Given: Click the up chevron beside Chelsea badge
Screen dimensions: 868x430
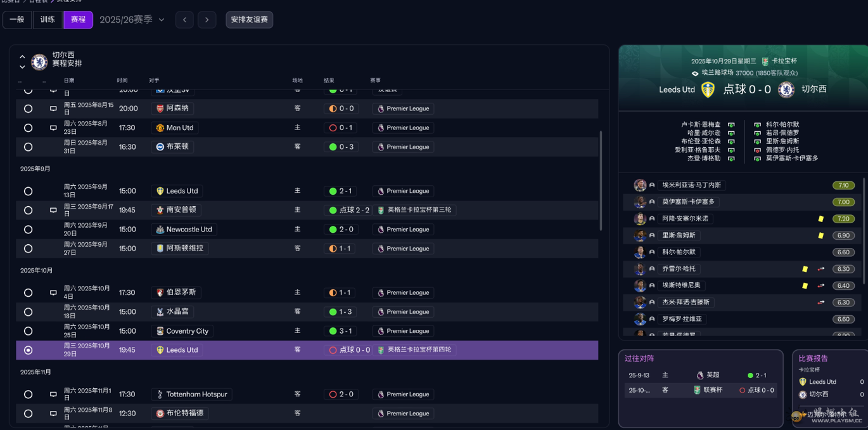Looking at the screenshot, I should (x=22, y=56).
